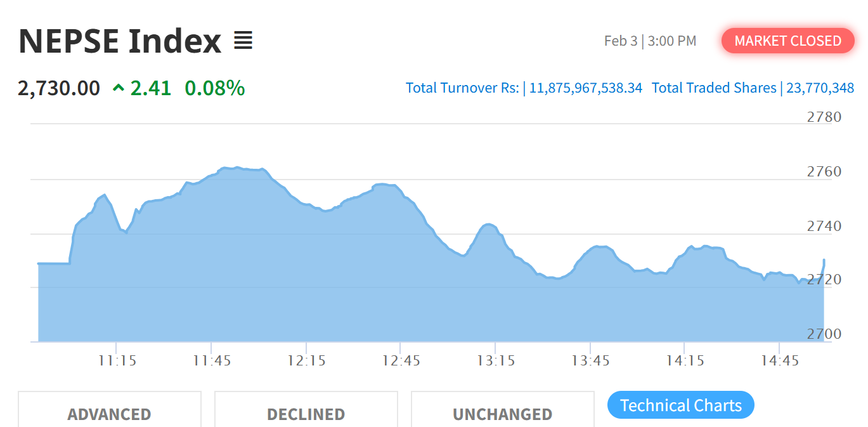868x427 pixels.
Task: Click the green up-arrow change indicator
Action: [118, 88]
